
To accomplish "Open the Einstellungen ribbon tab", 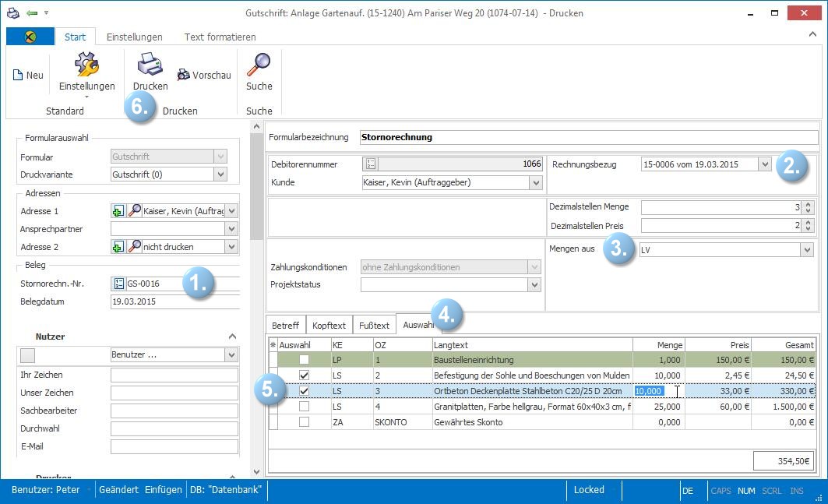I will click(134, 37).
